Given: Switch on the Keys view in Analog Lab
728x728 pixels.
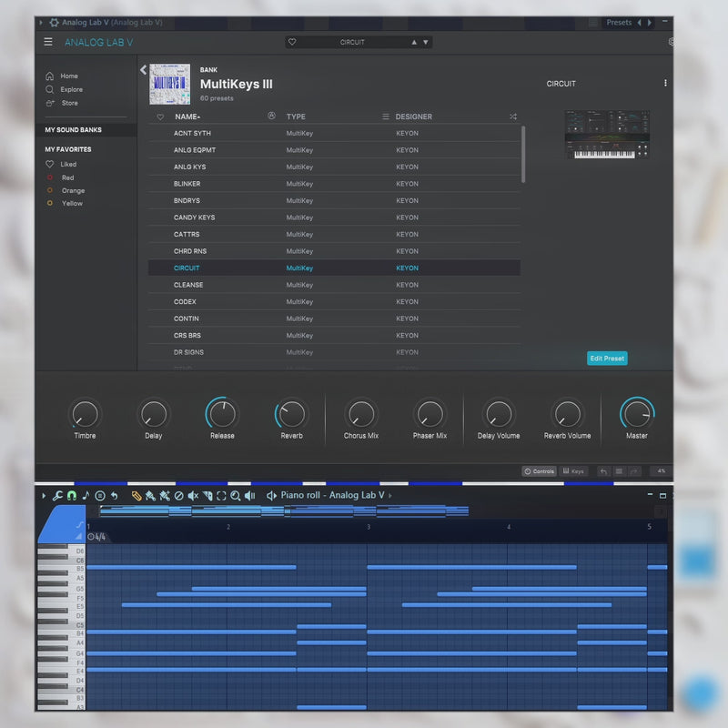Looking at the screenshot, I should coord(573,471).
